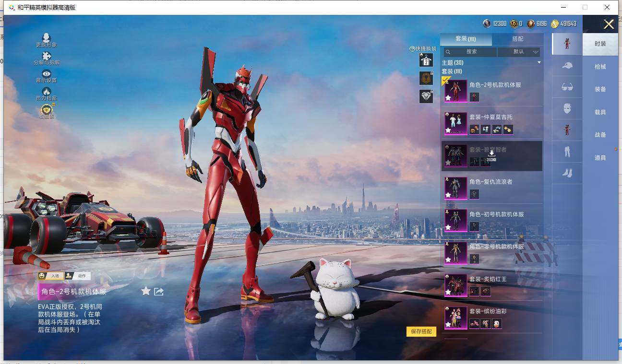Toggle favorite star on 角色-初号机款机体服 thumbnail
Viewport: 622px width, 364px height.
coord(448,227)
